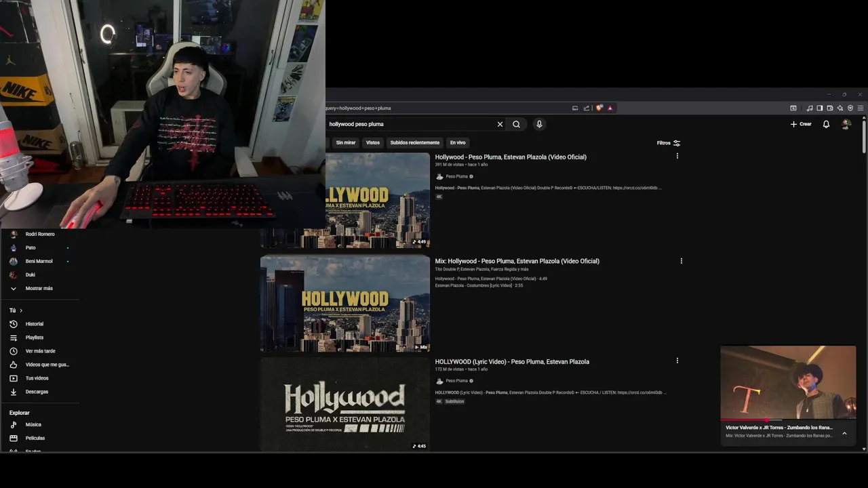Open Brave Wallet icon in toolbar
Viewport: 868px width, 488px height.
(x=829, y=108)
